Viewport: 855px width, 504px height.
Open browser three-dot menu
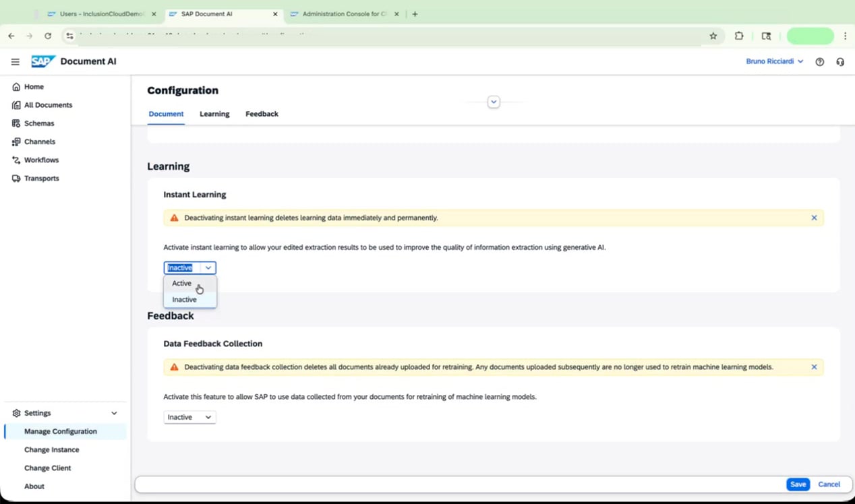(x=845, y=36)
